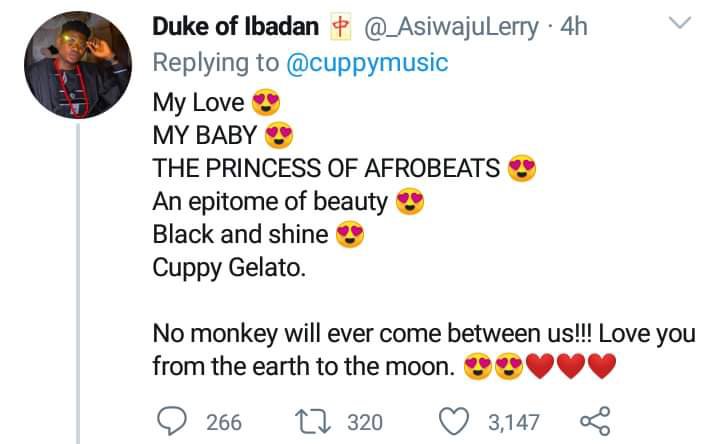Open the @cuppymusic mention link
720x444 pixels.
point(367,63)
